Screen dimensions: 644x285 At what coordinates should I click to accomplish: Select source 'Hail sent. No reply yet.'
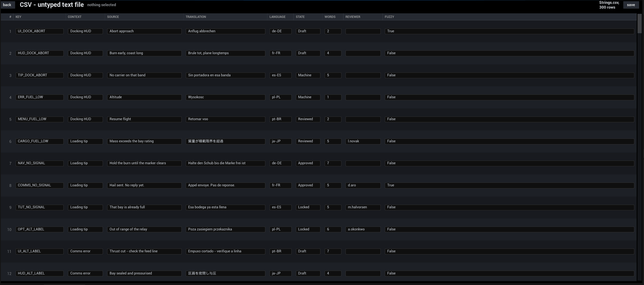pyautogui.click(x=144, y=186)
